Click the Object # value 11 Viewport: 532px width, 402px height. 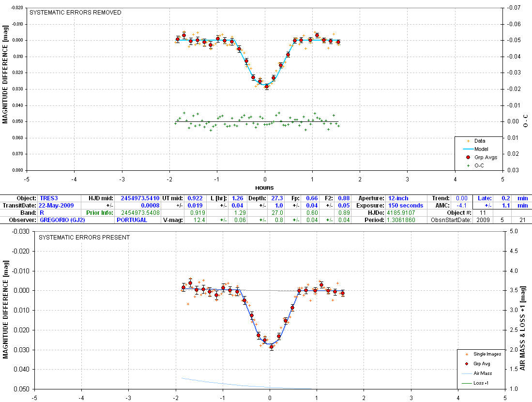483,212
